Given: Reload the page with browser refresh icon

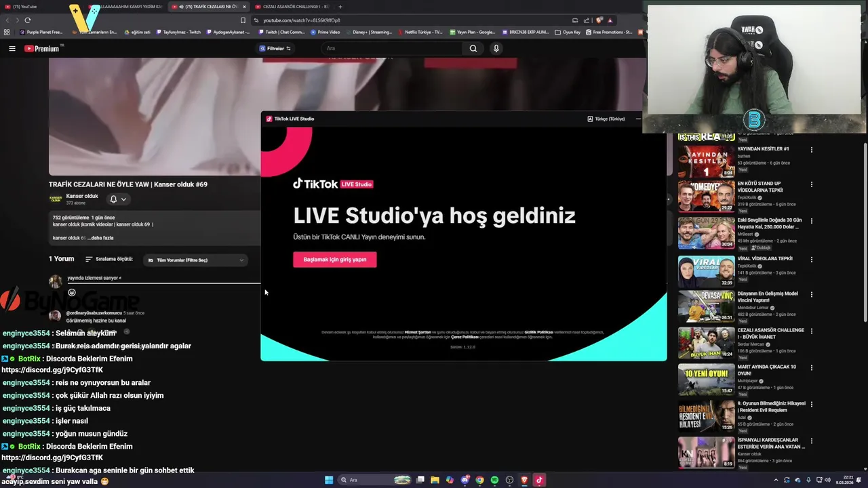Looking at the screenshot, I should (27, 20).
